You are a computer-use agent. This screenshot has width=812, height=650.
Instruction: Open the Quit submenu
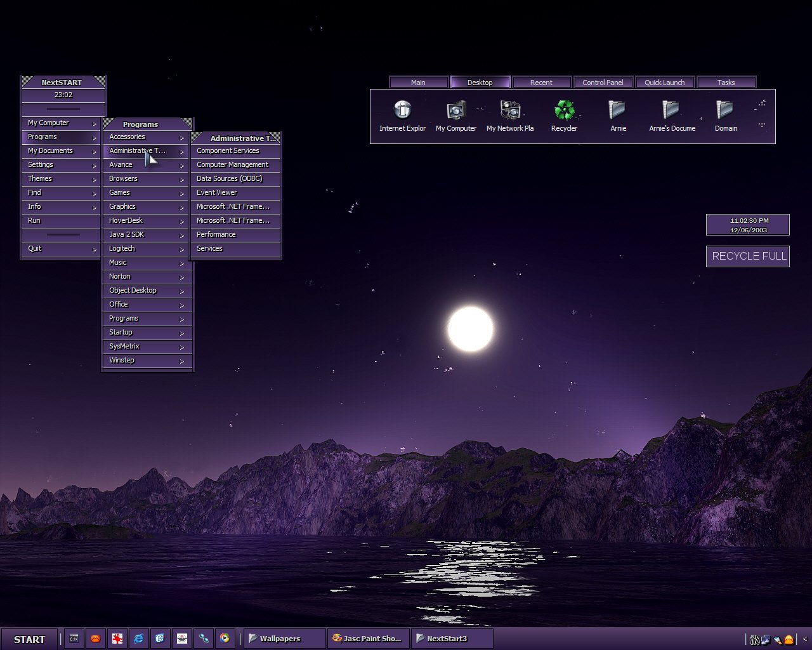[62, 249]
